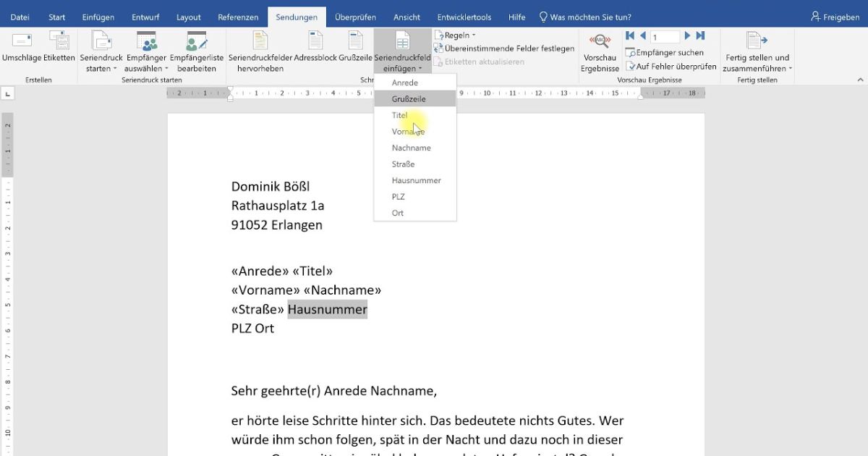Activate Vorschau Ergebnisse

click(600, 51)
